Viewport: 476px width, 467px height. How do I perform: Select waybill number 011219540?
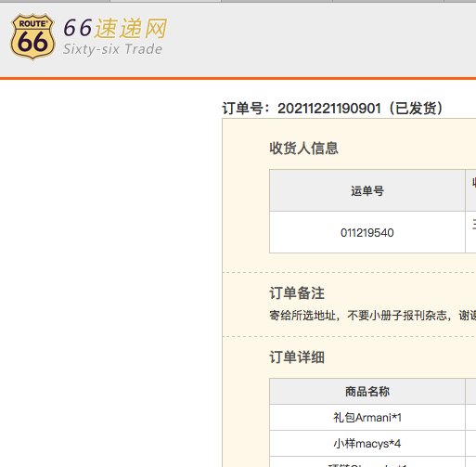pyautogui.click(x=367, y=232)
